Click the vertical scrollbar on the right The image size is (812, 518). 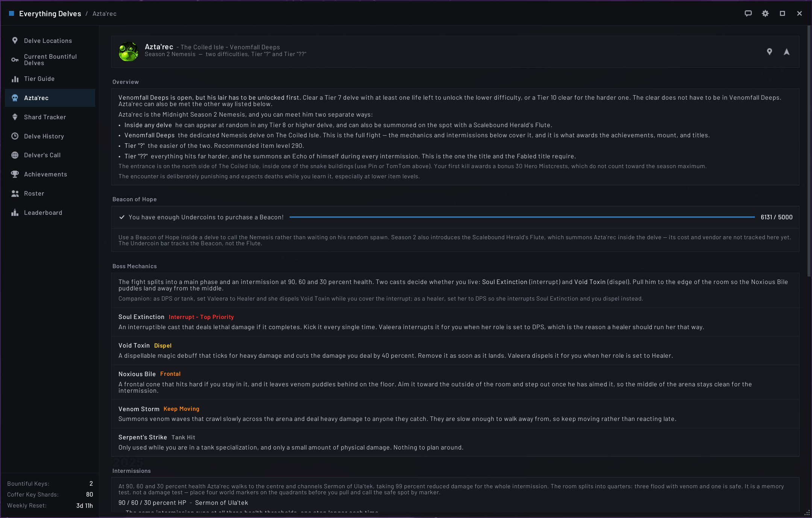pos(809,151)
